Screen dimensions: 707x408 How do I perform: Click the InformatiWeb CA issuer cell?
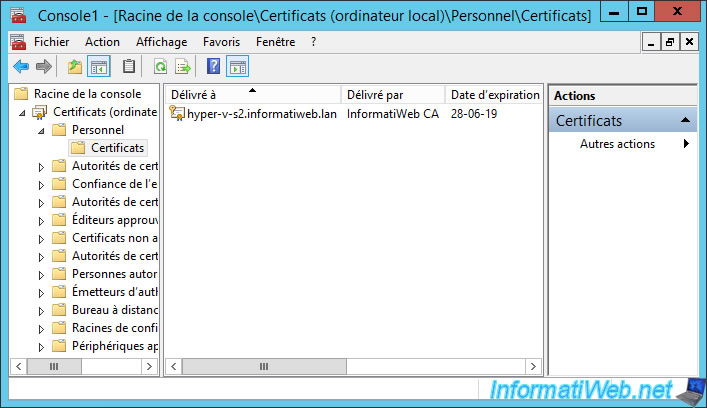click(x=393, y=114)
